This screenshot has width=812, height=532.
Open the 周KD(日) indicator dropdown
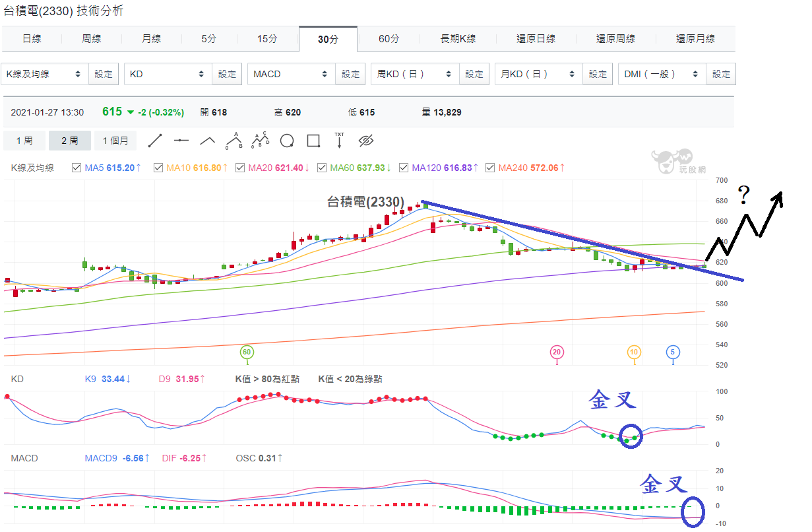click(415, 74)
